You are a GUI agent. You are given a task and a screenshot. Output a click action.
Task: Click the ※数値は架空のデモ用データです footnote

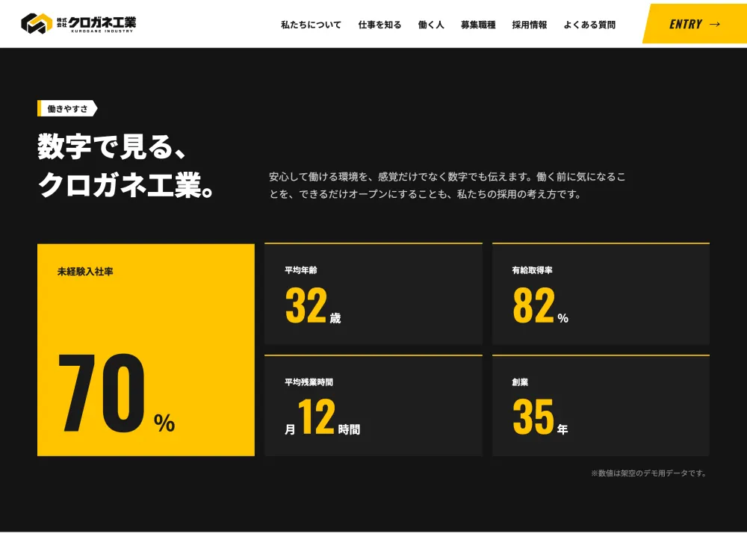(x=649, y=473)
